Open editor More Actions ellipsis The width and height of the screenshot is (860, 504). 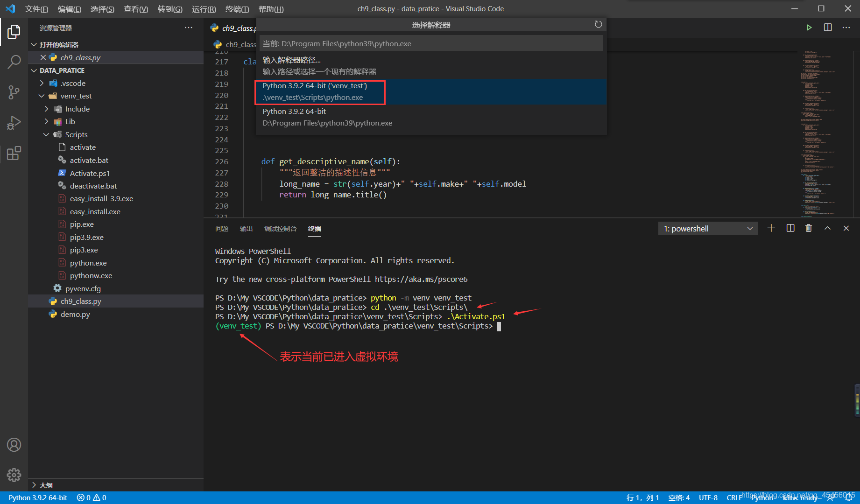pos(846,28)
